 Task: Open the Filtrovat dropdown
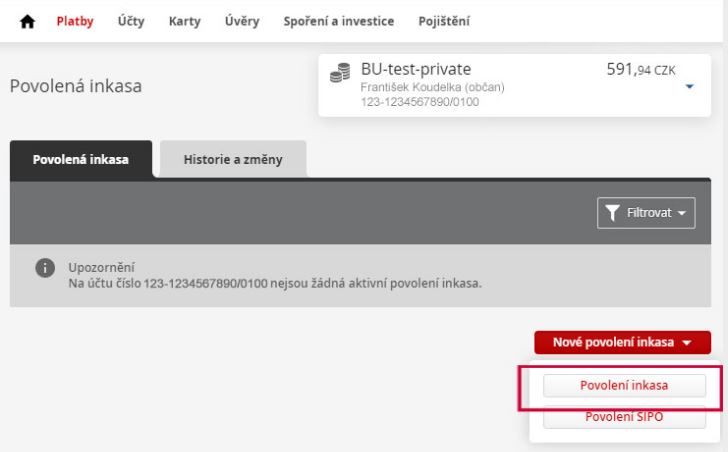pyautogui.click(x=646, y=213)
